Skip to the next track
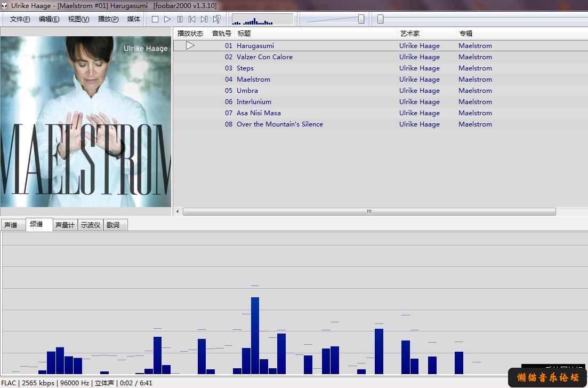This screenshot has width=588, height=388. [x=204, y=19]
